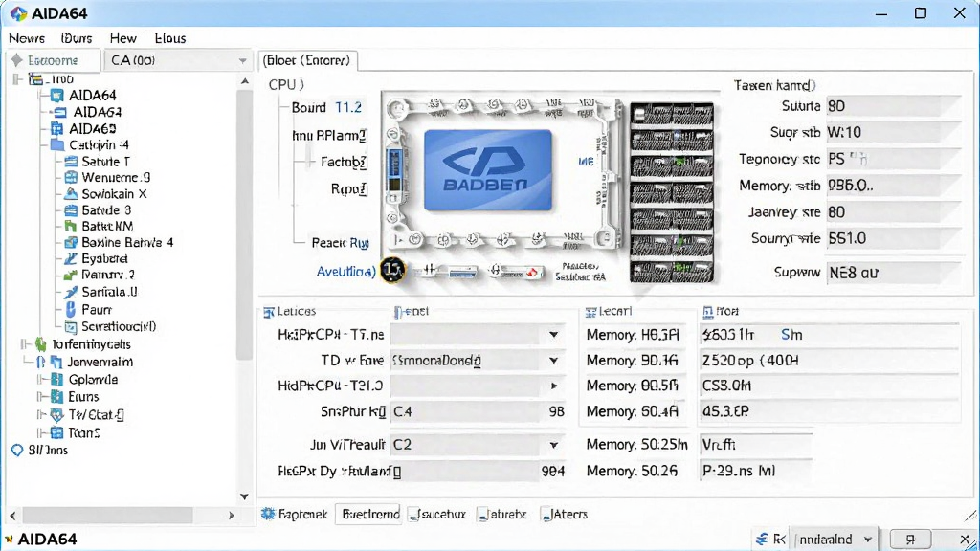Click the status bar pin button
The width and height of the screenshot is (980, 551).
pos(910,540)
